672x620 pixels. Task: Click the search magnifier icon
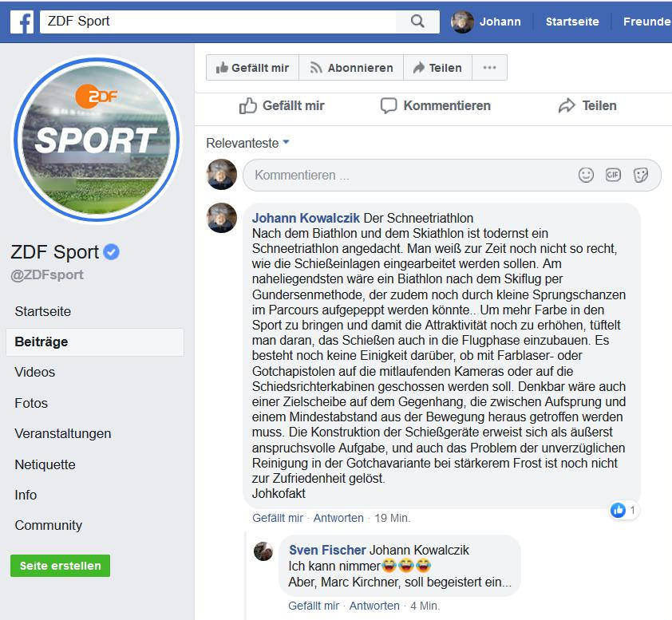[x=417, y=21]
